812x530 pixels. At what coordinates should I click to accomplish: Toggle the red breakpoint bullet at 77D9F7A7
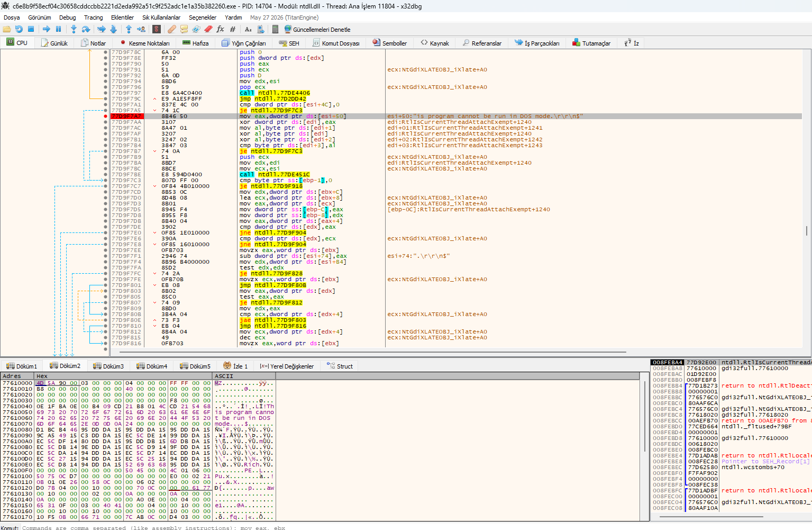[106, 116]
